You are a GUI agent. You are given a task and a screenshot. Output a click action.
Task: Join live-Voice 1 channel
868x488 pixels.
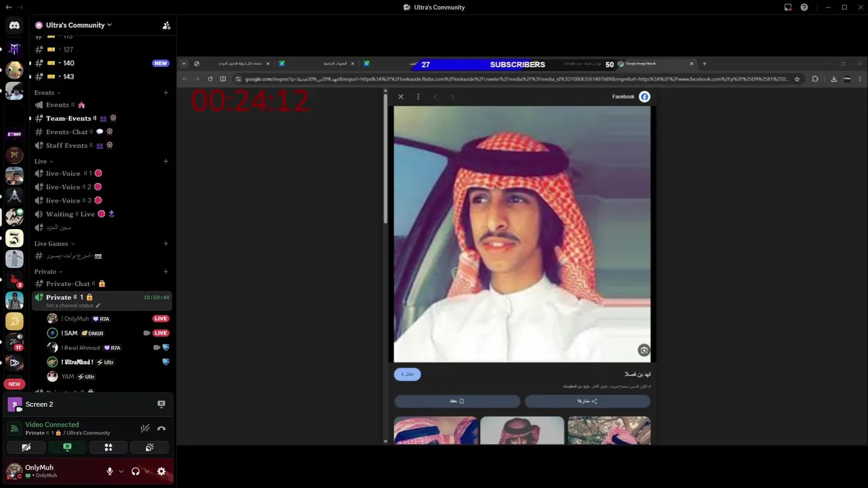click(x=101, y=174)
